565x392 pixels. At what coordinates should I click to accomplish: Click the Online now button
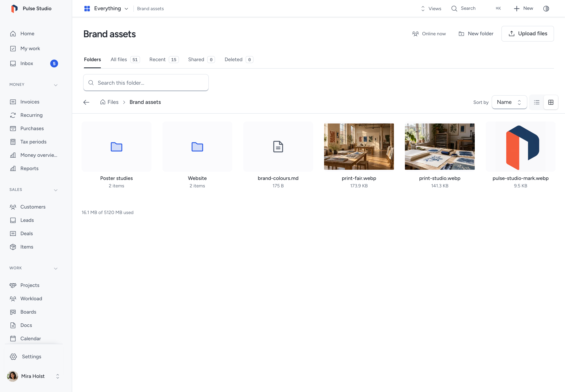click(429, 34)
